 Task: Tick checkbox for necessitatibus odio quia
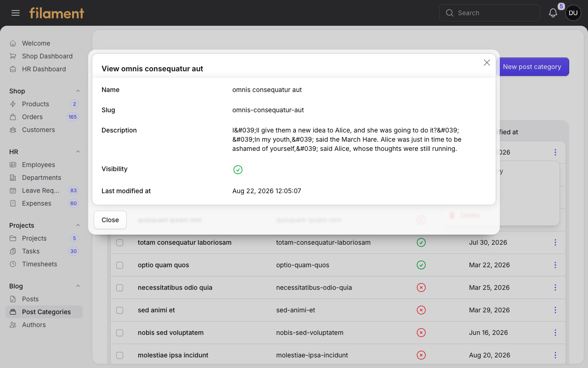[x=120, y=287]
